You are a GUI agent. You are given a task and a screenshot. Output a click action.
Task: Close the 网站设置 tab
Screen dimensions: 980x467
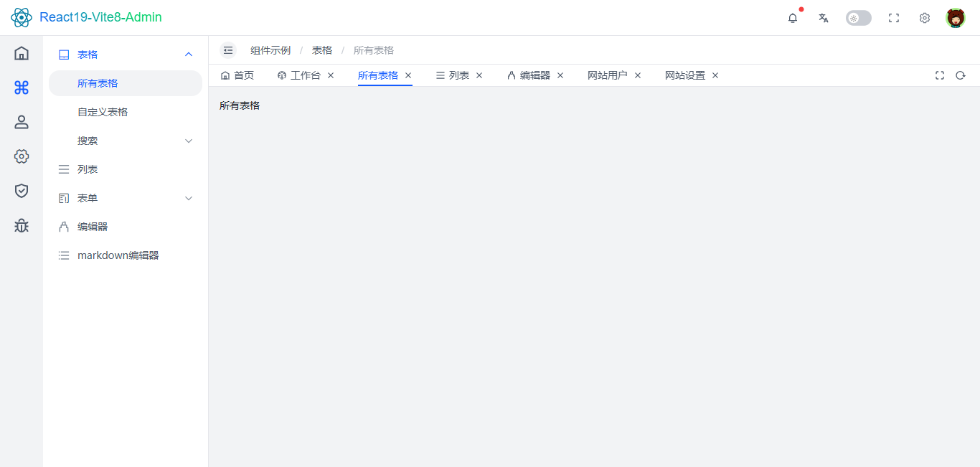coord(715,75)
